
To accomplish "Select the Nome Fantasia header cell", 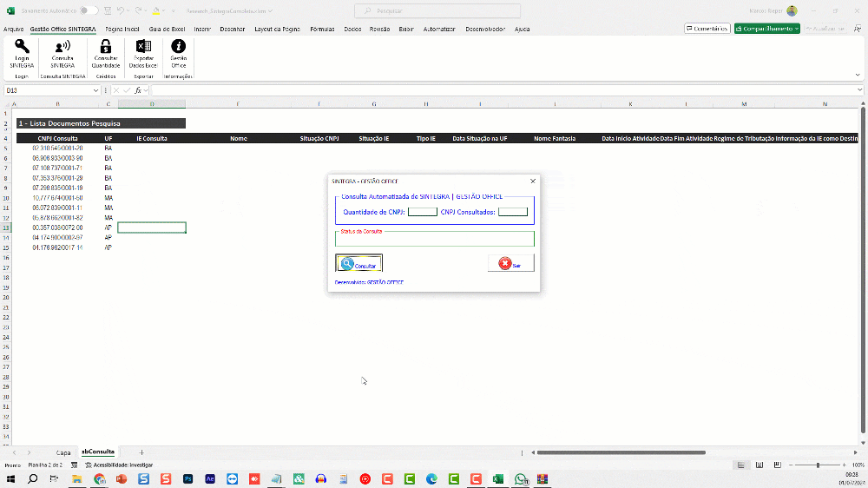I will pos(555,138).
